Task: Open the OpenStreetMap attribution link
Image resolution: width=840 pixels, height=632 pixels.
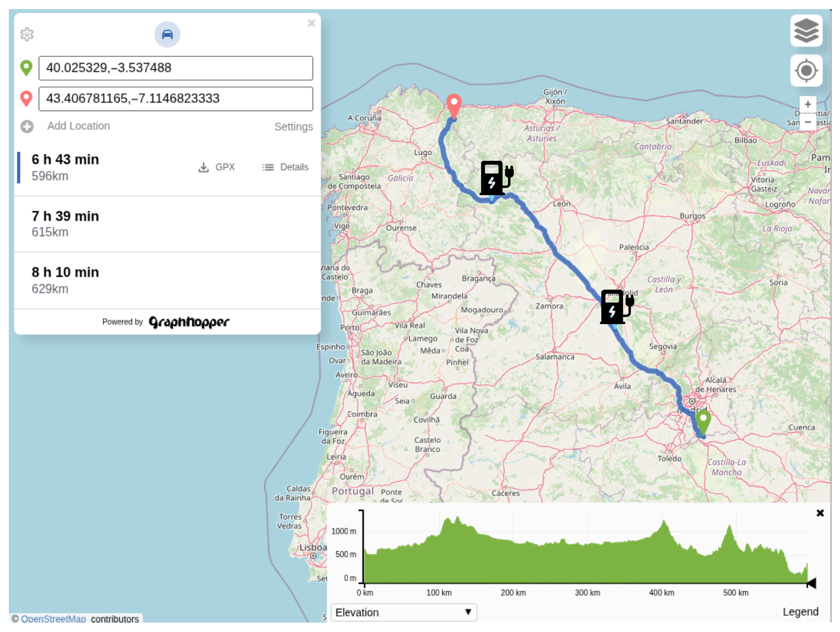Action: [x=53, y=619]
